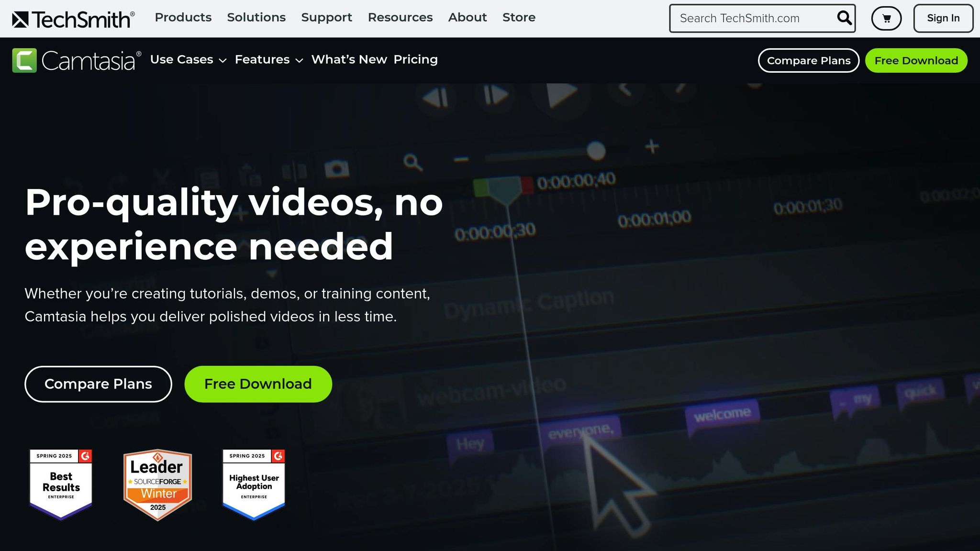Expand the Use Cases dropdown

point(188,59)
